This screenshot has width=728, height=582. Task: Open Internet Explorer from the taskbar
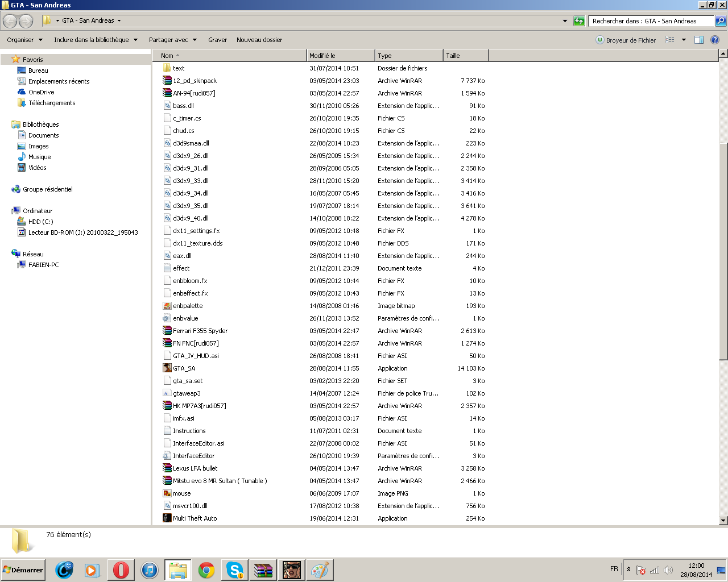coord(64,570)
